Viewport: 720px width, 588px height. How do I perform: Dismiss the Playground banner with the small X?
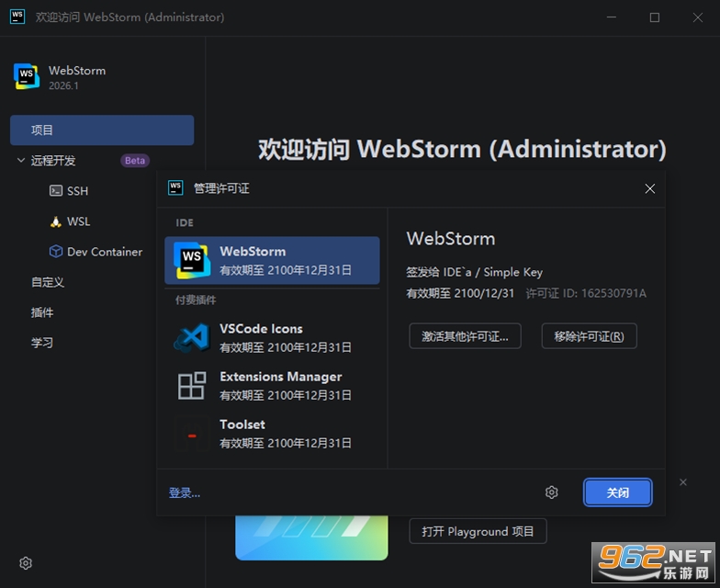(x=683, y=481)
